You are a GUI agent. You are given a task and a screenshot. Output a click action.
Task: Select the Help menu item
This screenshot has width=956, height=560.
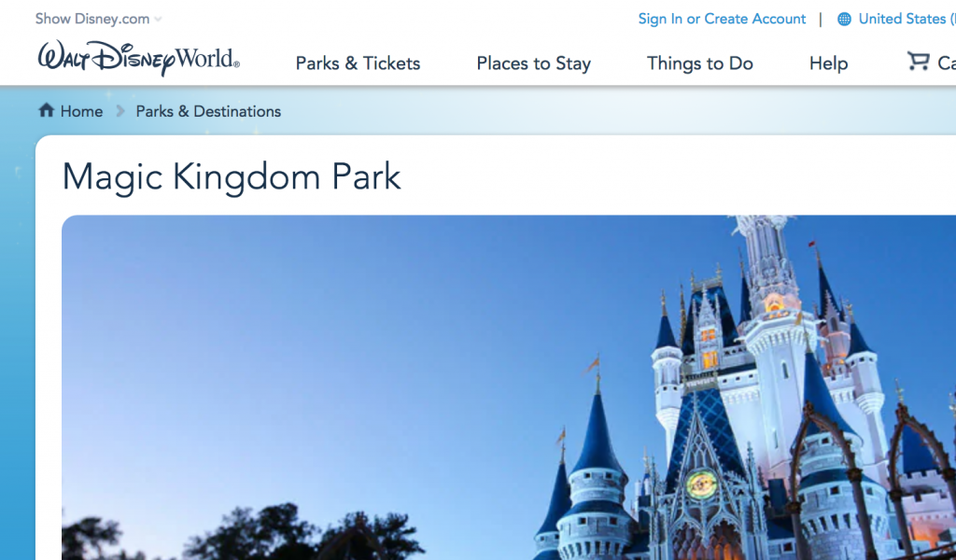click(829, 63)
